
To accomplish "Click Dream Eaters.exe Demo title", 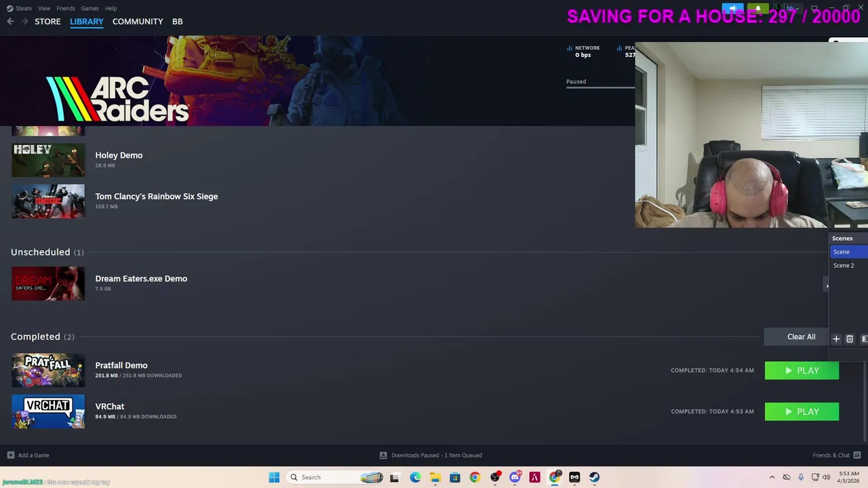I will pos(141,279).
